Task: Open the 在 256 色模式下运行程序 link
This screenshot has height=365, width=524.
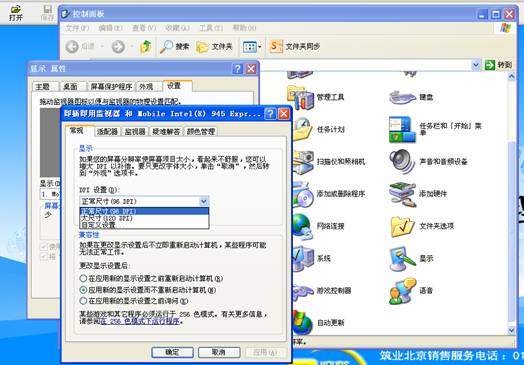Action: 140,322
